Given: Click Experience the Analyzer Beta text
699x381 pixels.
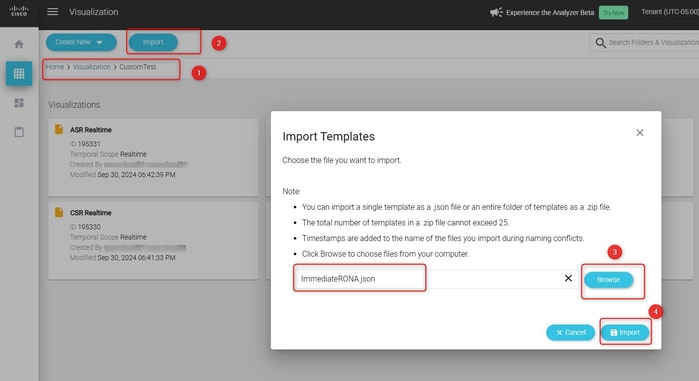Looking at the screenshot, I should [550, 12].
